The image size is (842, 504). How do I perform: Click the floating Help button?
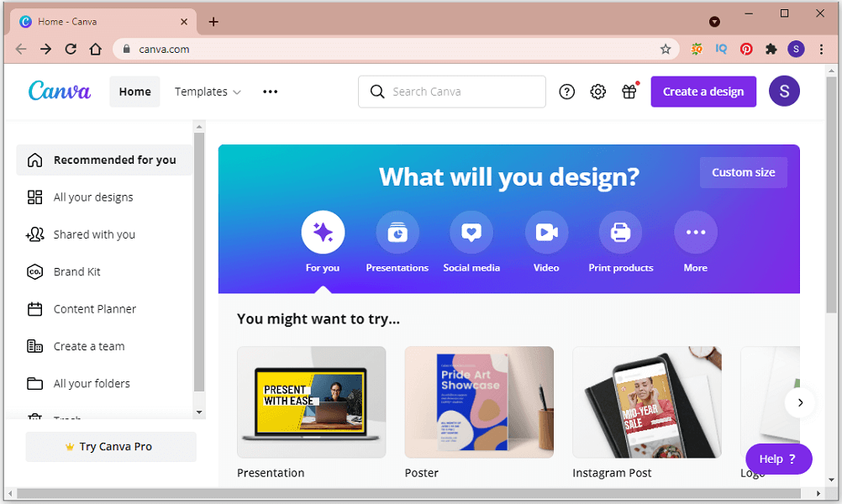coord(779,459)
